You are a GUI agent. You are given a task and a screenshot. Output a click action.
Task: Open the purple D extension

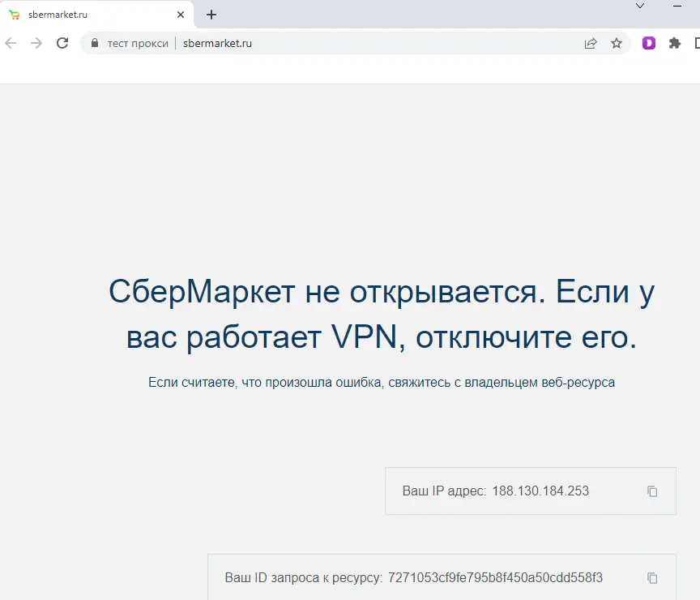point(649,43)
